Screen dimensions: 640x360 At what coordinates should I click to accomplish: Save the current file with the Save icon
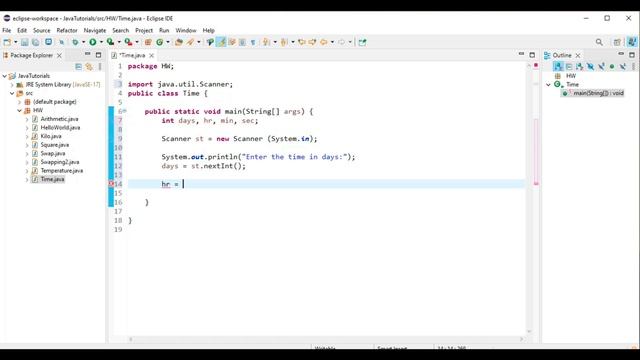click(x=24, y=42)
